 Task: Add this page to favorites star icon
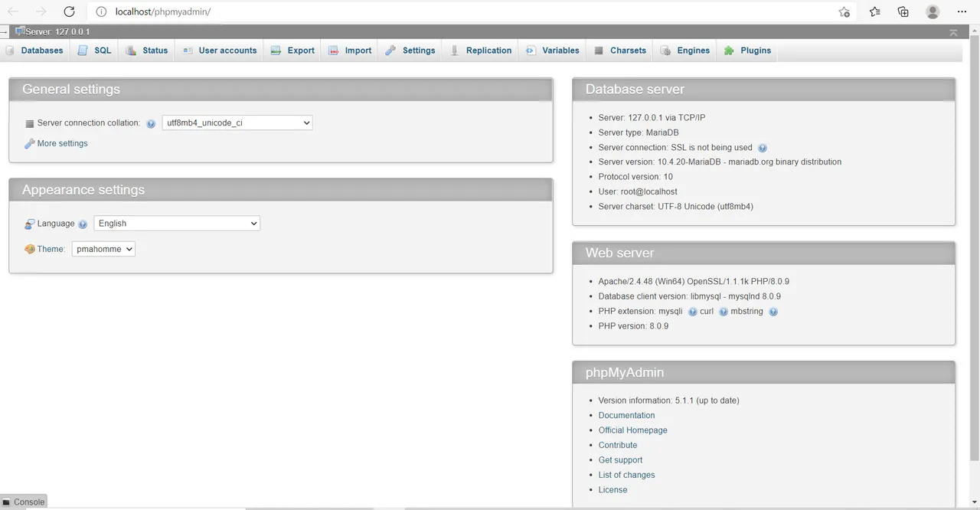point(844,11)
